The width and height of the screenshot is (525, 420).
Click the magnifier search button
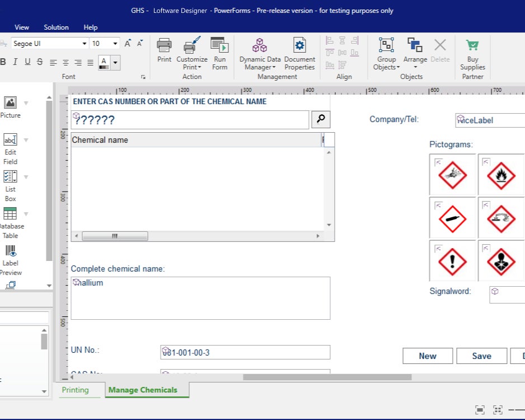321,119
